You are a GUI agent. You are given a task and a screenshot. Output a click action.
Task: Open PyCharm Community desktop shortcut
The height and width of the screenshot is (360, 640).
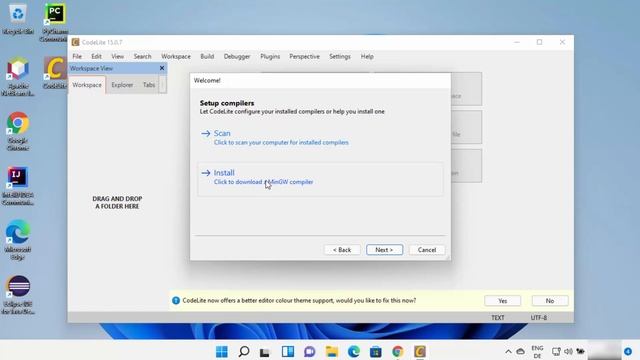(55, 22)
